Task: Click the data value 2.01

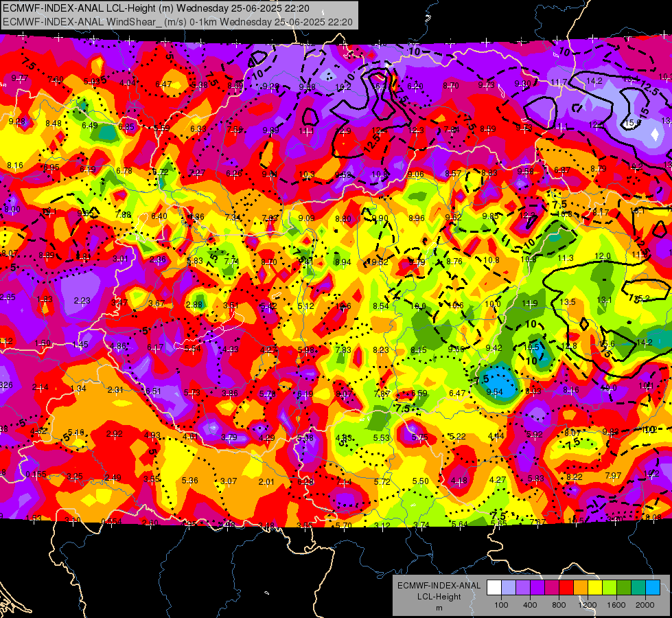Action: (266, 481)
